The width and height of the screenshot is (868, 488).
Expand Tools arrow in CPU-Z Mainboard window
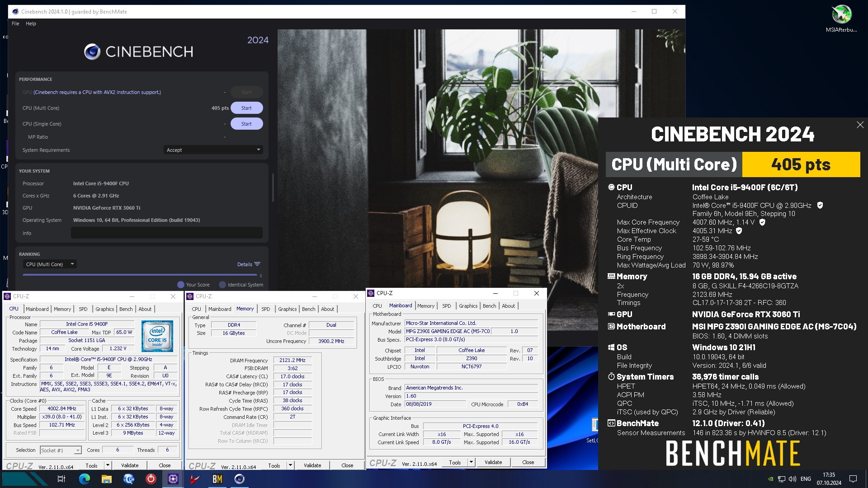pos(471,462)
